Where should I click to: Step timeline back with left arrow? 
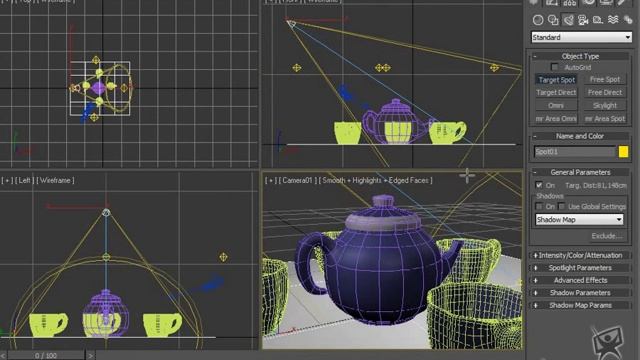(x=3, y=356)
